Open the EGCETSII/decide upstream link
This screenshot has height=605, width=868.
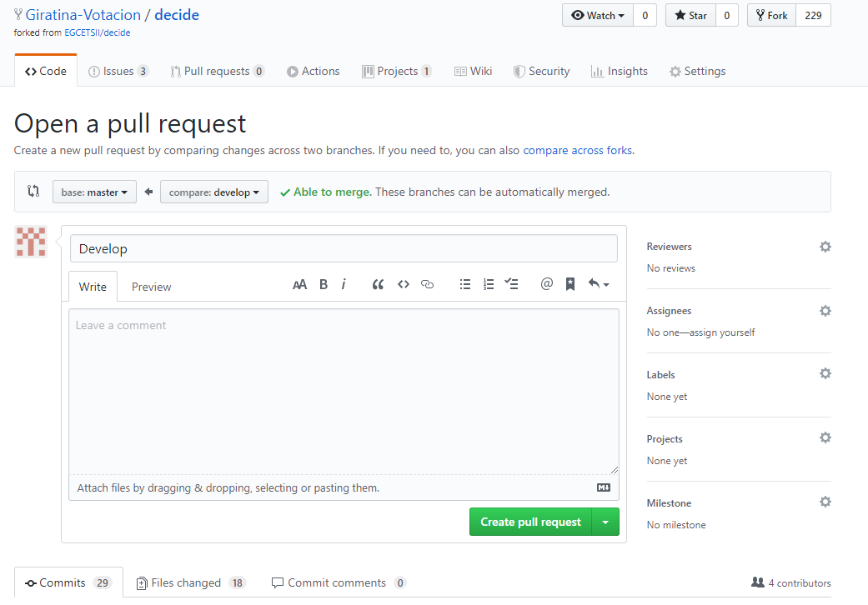point(98,32)
